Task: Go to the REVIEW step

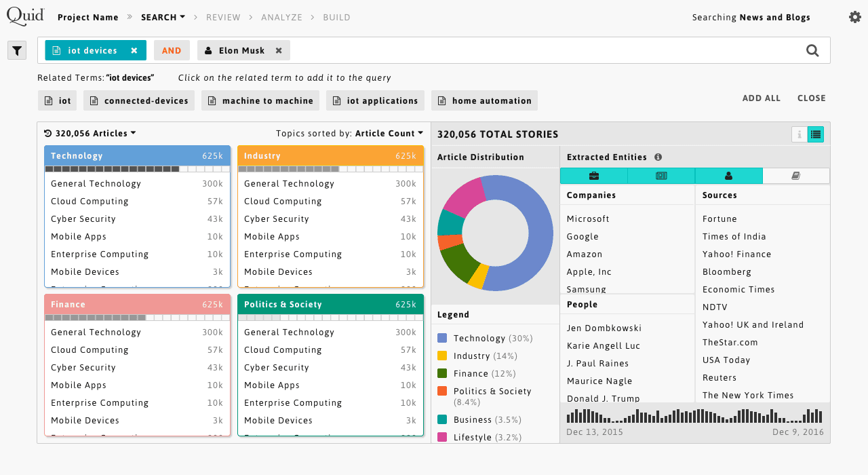Action: (x=223, y=17)
